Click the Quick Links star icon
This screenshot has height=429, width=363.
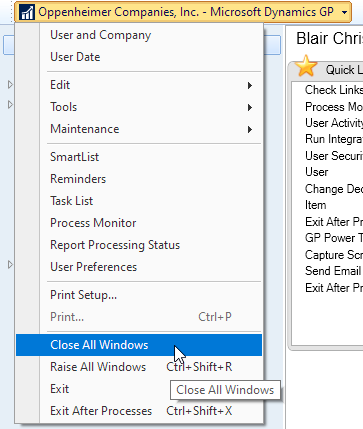[x=306, y=66]
